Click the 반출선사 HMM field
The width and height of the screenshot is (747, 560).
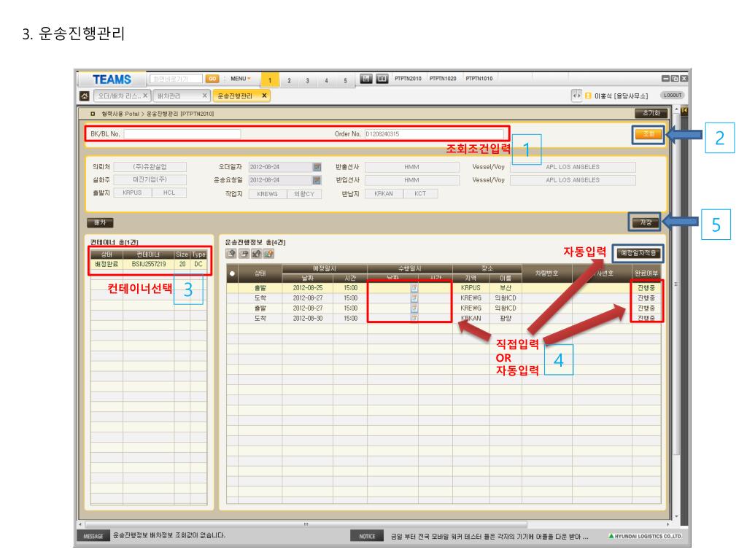tap(411, 167)
